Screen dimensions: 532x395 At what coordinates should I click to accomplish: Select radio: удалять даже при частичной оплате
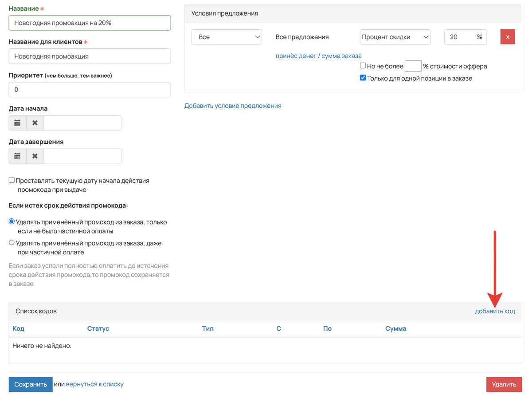pyautogui.click(x=12, y=243)
